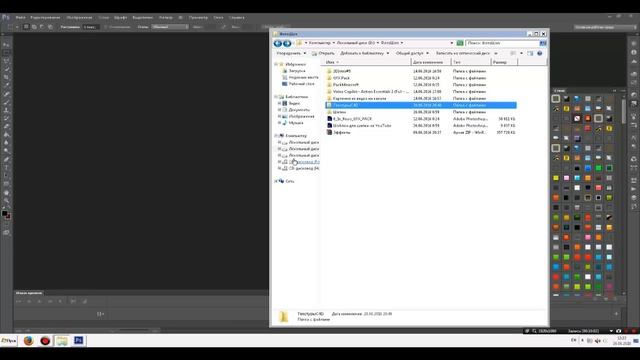This screenshot has height=360, width=640.
Task: Click Subtract from selection icon
Action: [42, 27]
